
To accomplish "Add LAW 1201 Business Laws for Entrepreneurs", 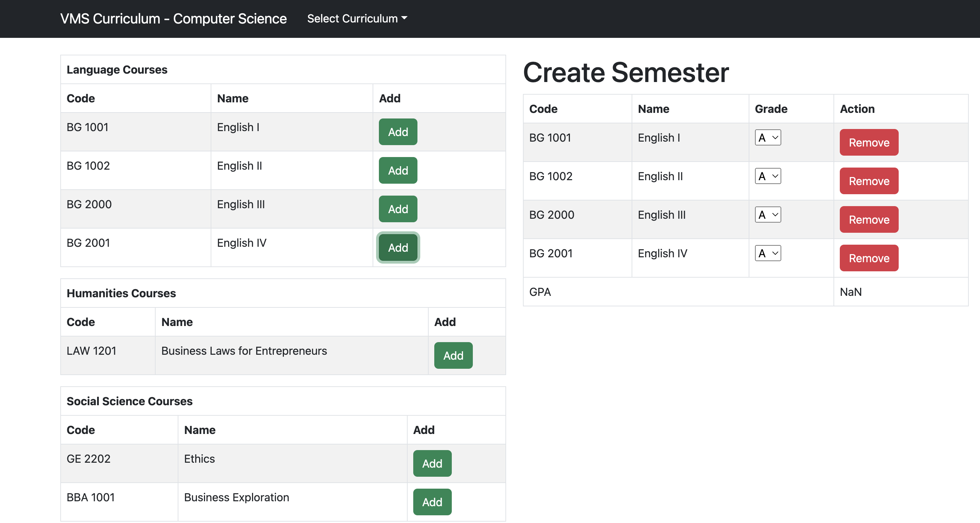I will point(453,355).
